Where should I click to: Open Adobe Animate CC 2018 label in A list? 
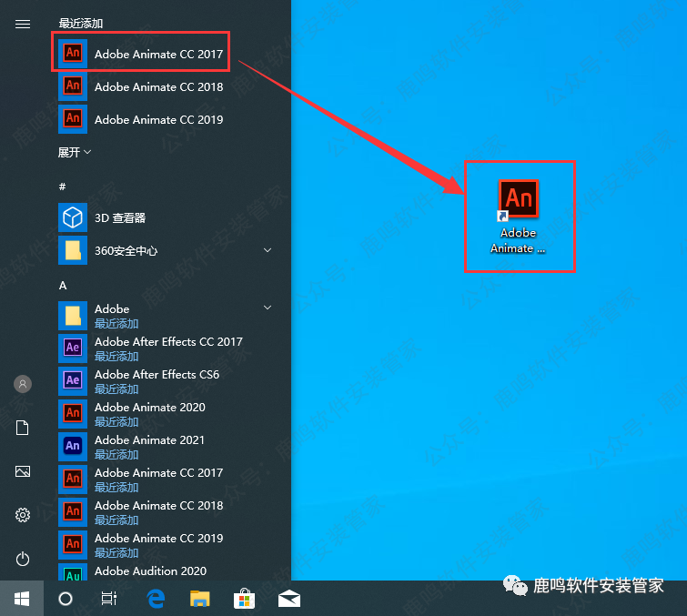pyautogui.click(x=159, y=505)
